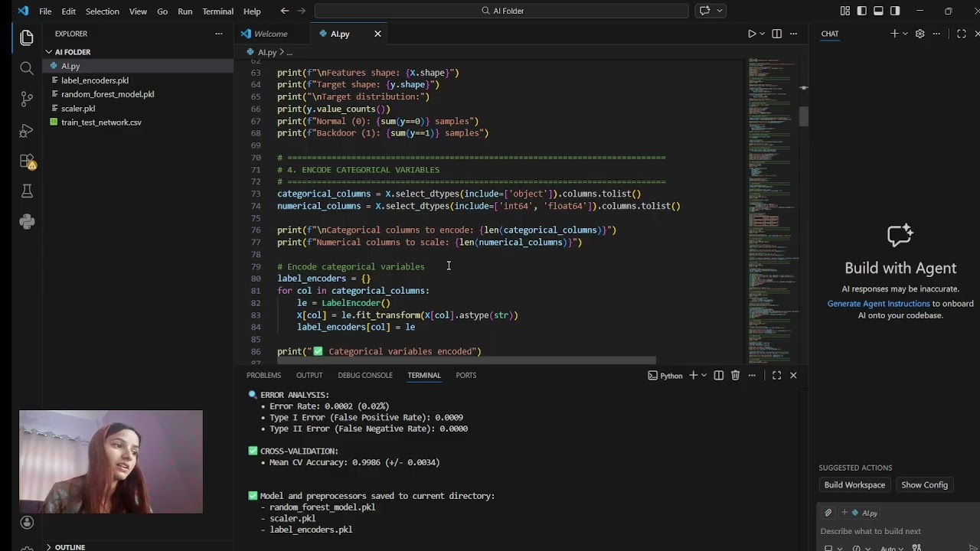Open the Selection menu
980x551 pixels.
102,11
